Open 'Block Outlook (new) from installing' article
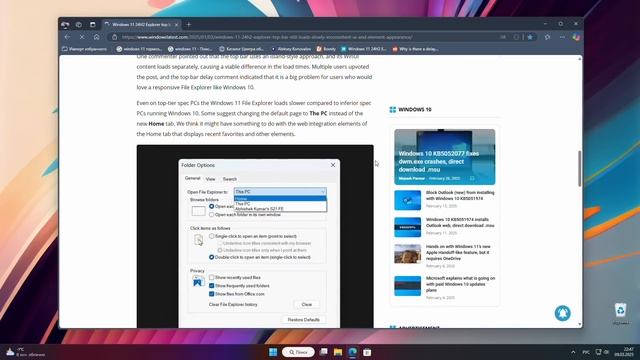The image size is (640, 360). 460,195
